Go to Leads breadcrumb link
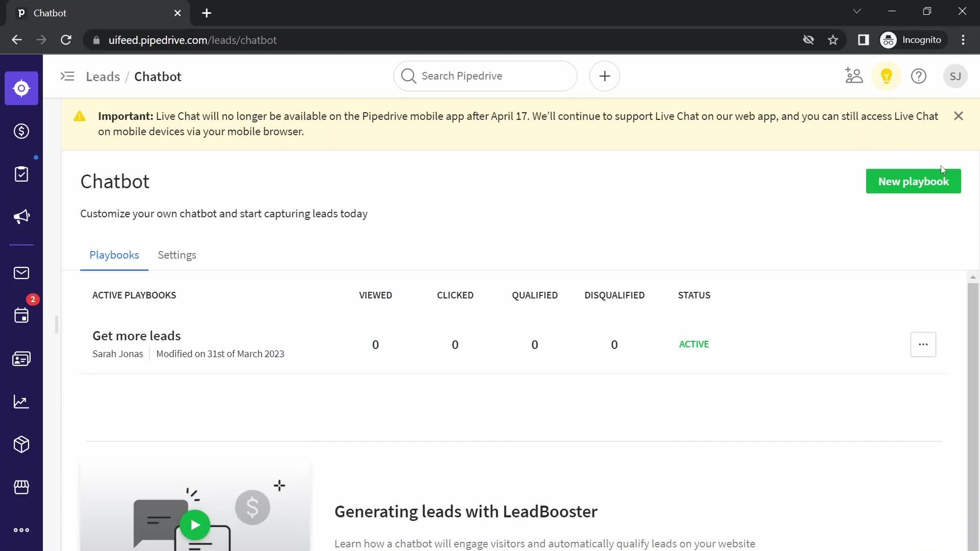 point(103,77)
